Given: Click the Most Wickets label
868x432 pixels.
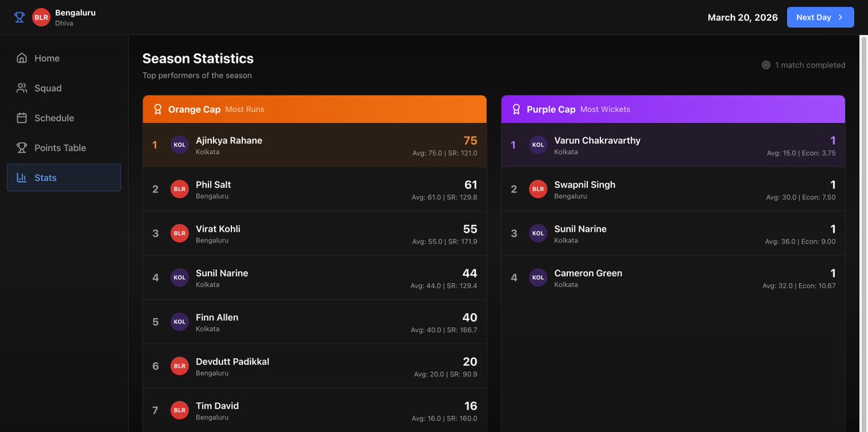Looking at the screenshot, I should [605, 109].
